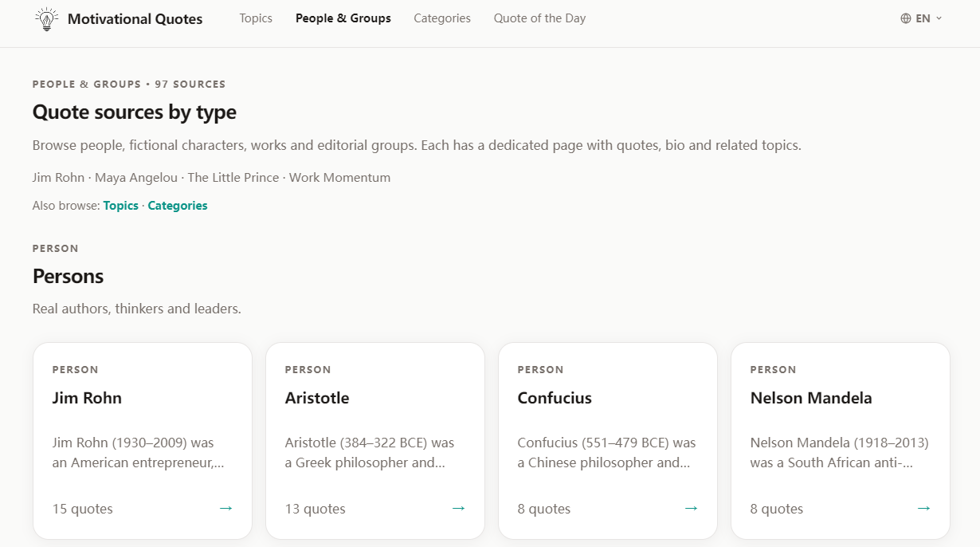The image size is (980, 547).
Task: Click the globe language icon
Action: (x=906, y=18)
